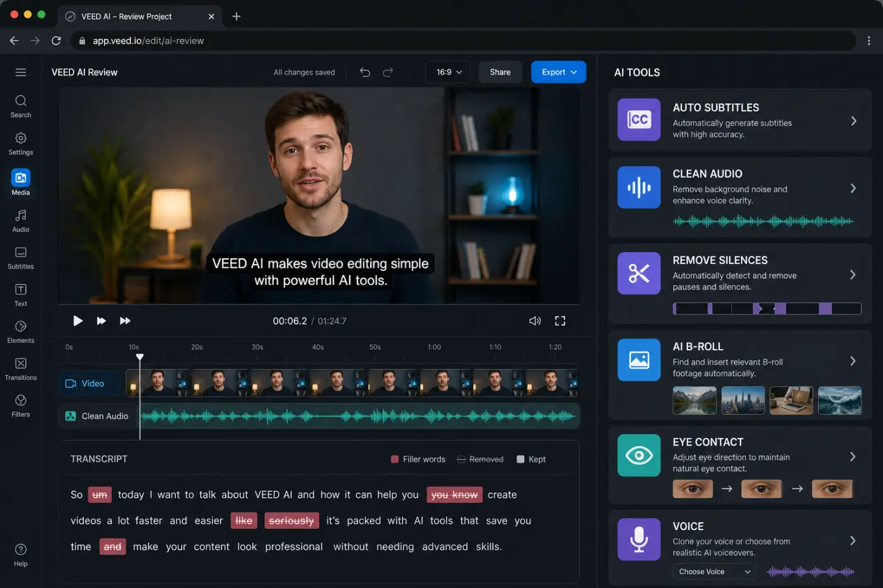Expand the Clean Audio tool chevron

coord(853,188)
